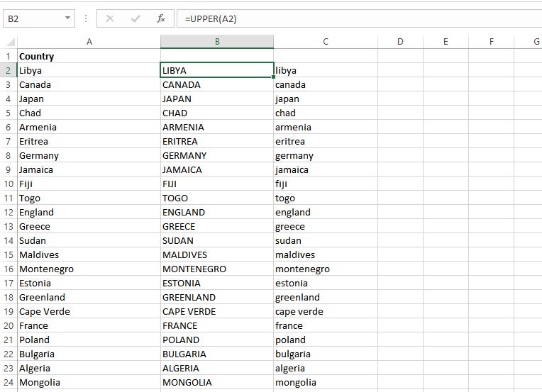Open the Insert Function fx dialog
The height and width of the screenshot is (392, 542).
pyautogui.click(x=161, y=18)
